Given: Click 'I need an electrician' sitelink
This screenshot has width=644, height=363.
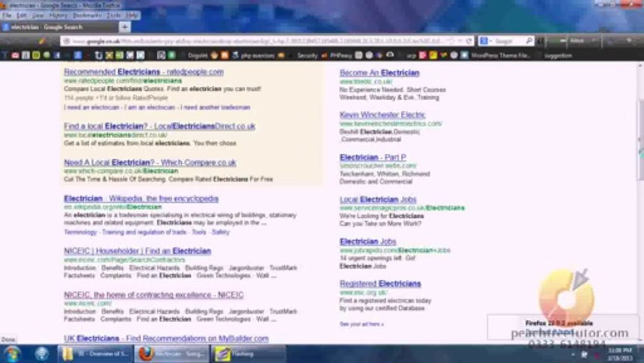Looking at the screenshot, I should click(92, 107).
